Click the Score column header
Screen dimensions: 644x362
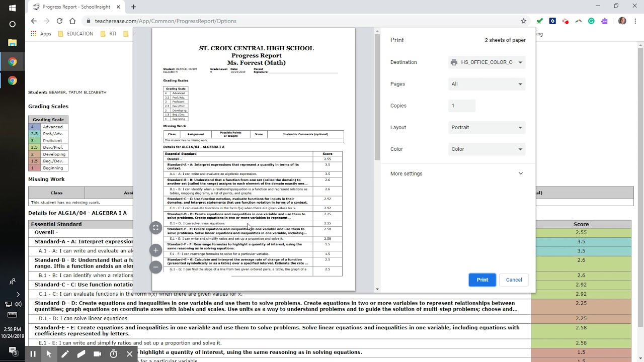[x=581, y=224]
